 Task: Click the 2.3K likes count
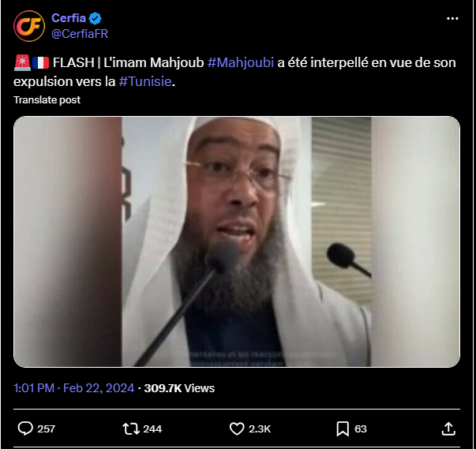(x=260, y=429)
